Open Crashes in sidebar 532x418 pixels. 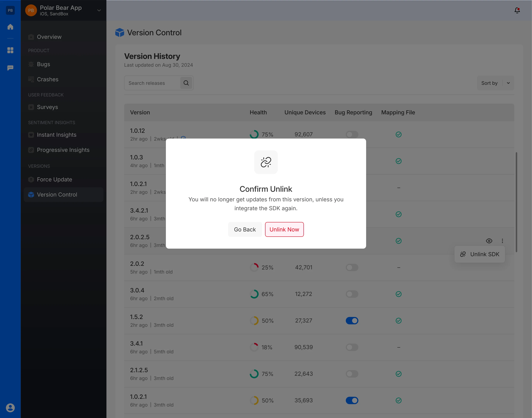pos(47,79)
